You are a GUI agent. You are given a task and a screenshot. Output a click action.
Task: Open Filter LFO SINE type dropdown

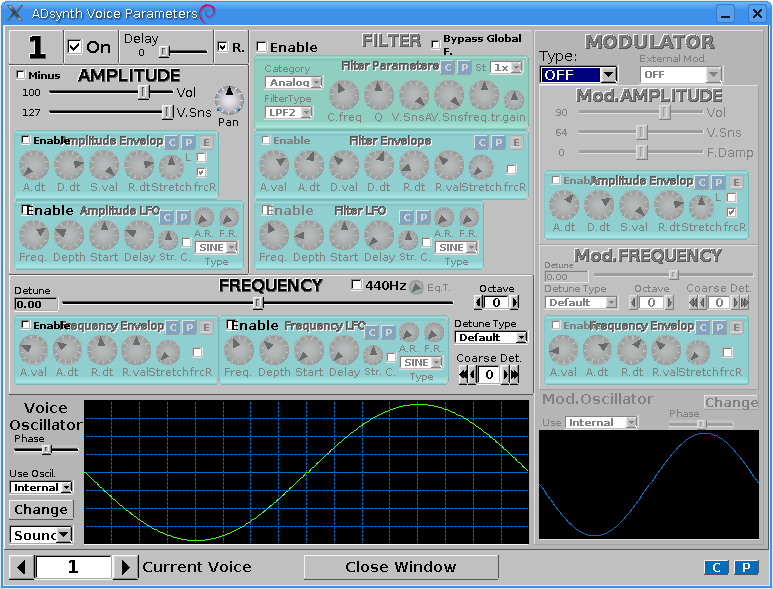pyautogui.click(x=457, y=247)
